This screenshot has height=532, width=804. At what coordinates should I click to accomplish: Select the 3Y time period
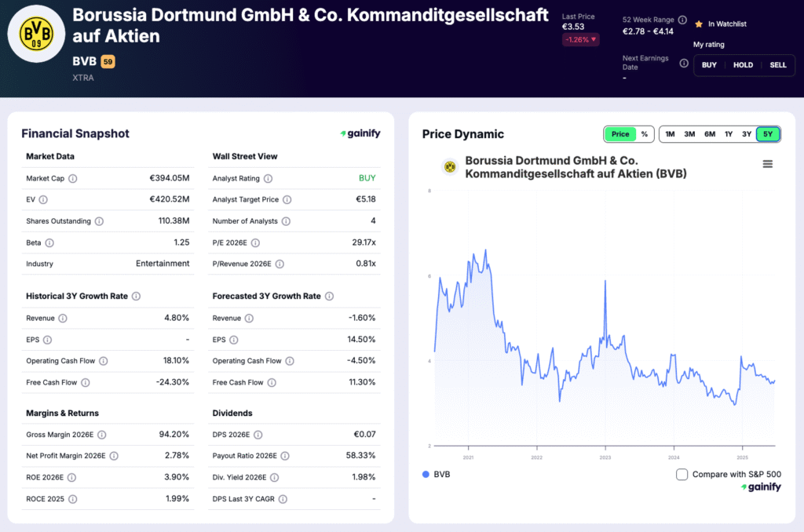[748, 134]
